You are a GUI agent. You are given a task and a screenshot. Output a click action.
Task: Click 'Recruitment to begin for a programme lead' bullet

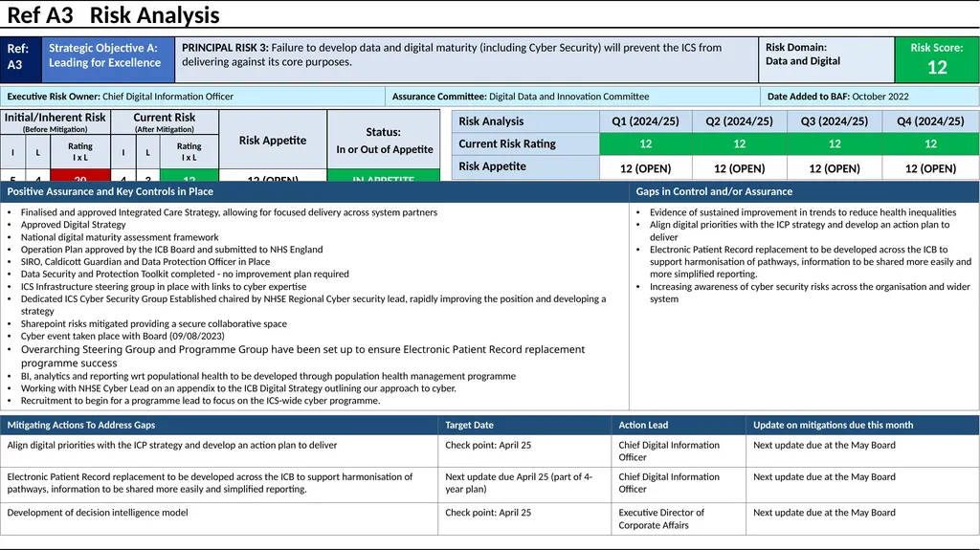[200, 401]
